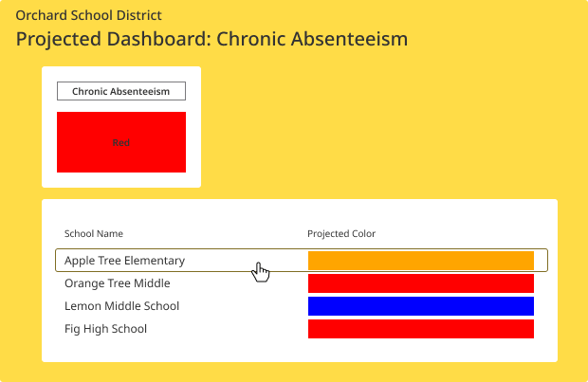Image resolution: width=588 pixels, height=382 pixels.
Task: Click the Projected Dashboard: Chronic Absenteeism title
Action: [211, 39]
